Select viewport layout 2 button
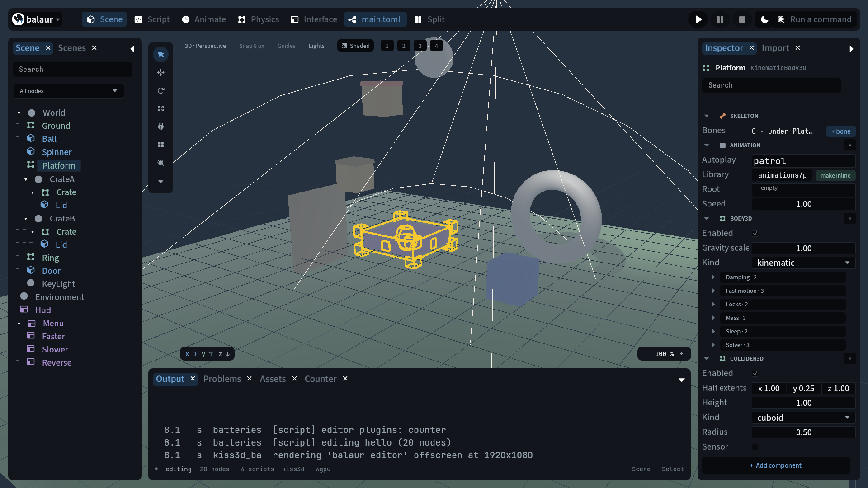This screenshot has height=488, width=868. click(x=404, y=46)
